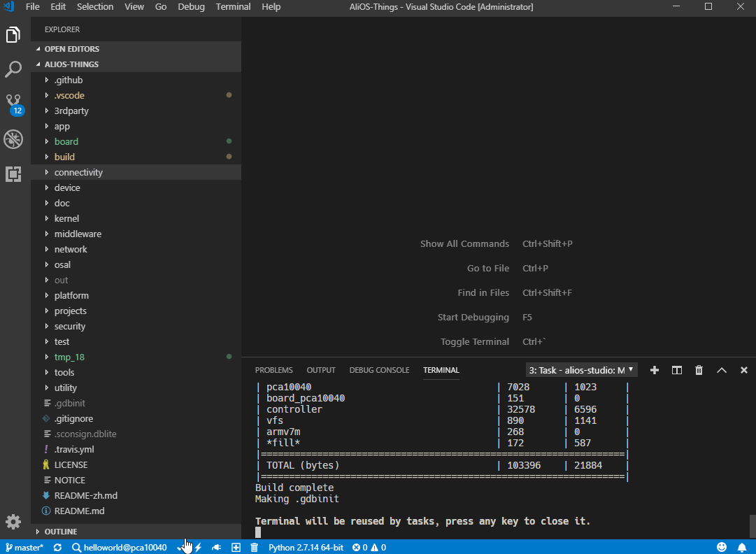Click the synchronize changes status bar icon
Screen dimensions: 756x554
click(57, 547)
